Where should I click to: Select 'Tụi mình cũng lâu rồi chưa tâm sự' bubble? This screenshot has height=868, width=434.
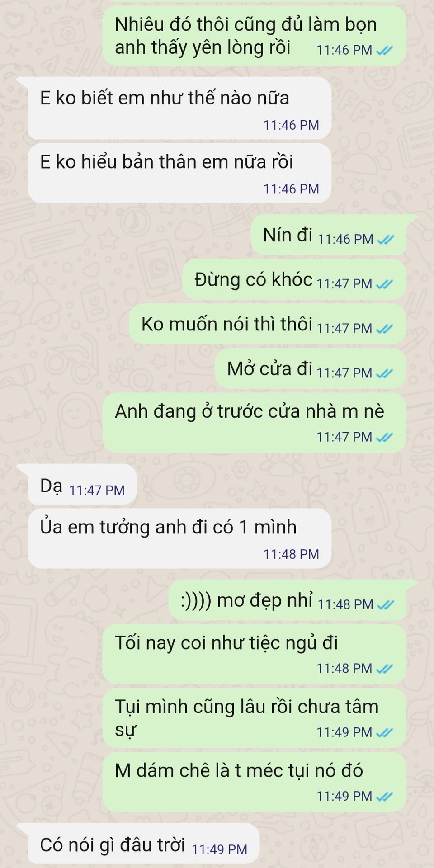[x=254, y=718]
